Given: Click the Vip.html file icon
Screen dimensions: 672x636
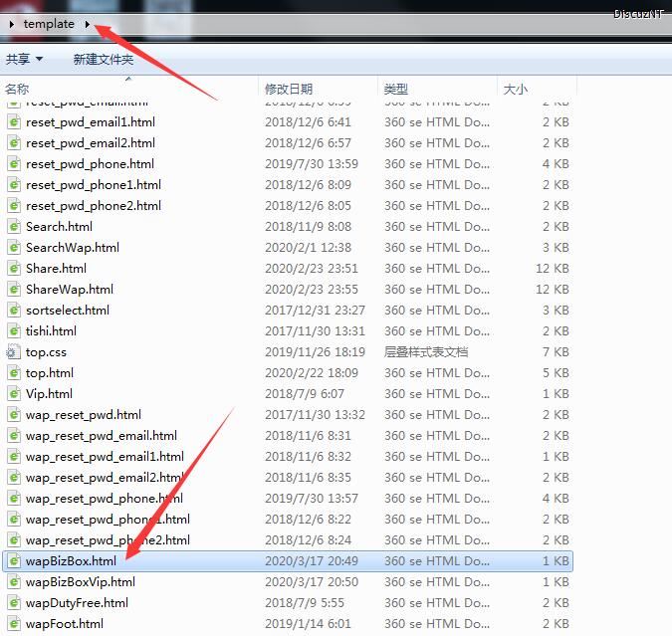Looking at the screenshot, I should pos(14,394).
